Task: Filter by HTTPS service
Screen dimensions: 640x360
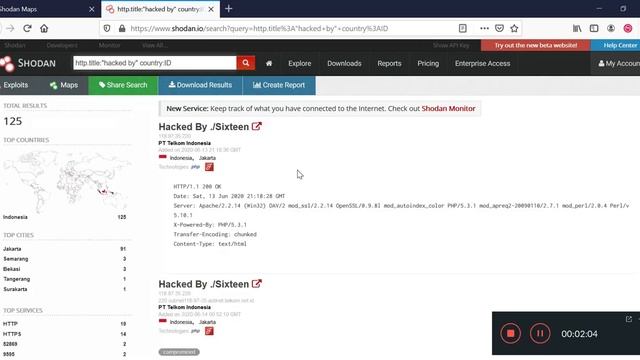Action: click(x=12, y=334)
